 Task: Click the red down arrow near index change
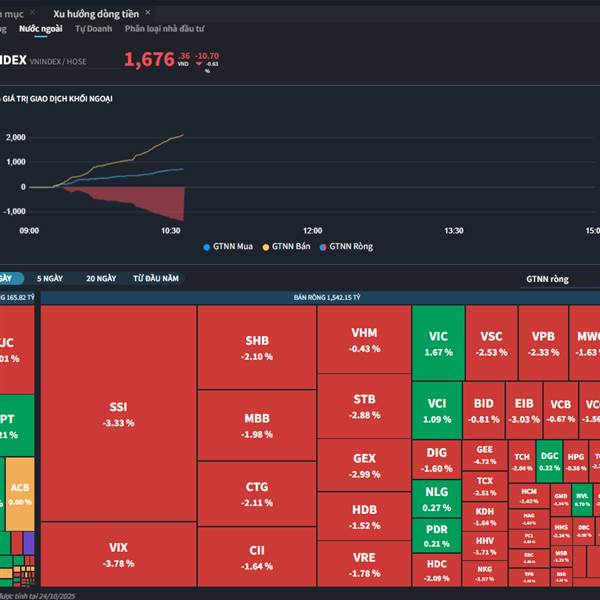pos(199,64)
